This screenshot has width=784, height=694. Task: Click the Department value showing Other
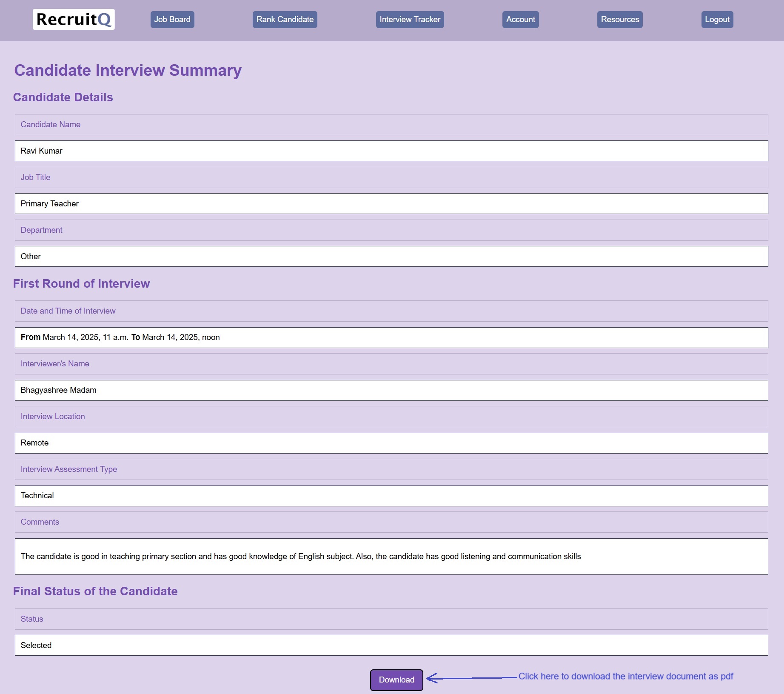coord(391,256)
